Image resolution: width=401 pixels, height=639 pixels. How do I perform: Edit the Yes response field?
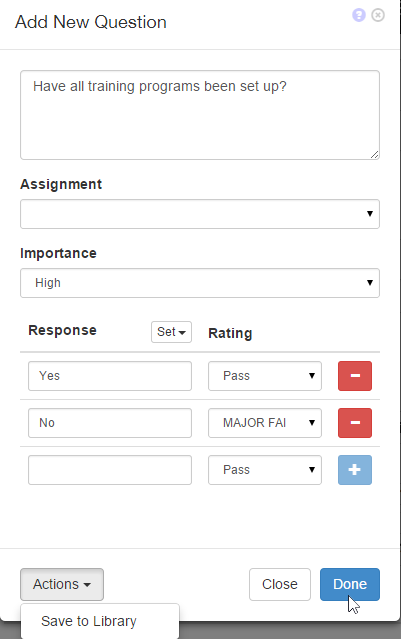(110, 376)
